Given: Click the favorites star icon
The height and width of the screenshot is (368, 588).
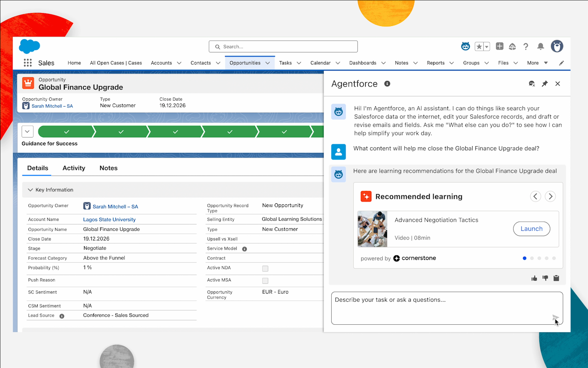Looking at the screenshot, I should click(x=479, y=46).
